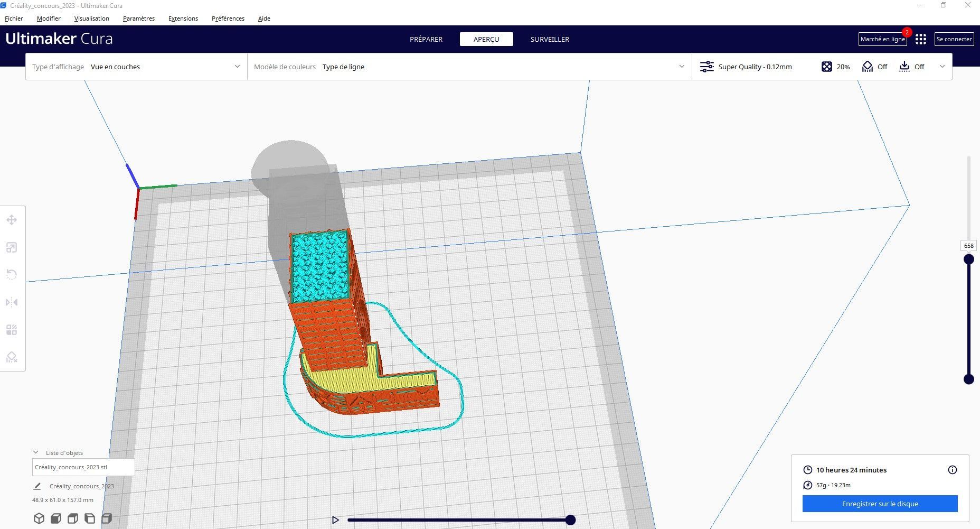Click the 57g · 19.23m material estimate

point(833,485)
